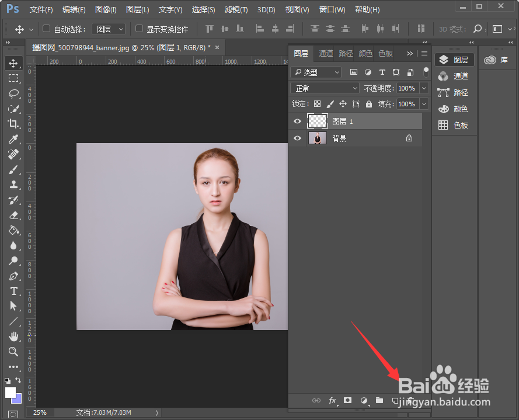Select the Rectangular Marquee tool

(x=13, y=78)
